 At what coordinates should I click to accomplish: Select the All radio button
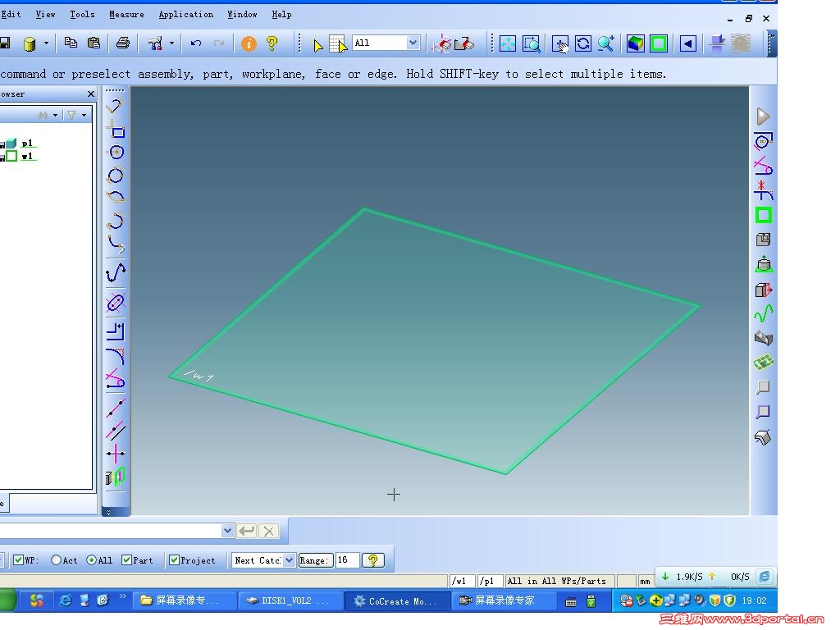coord(92,559)
